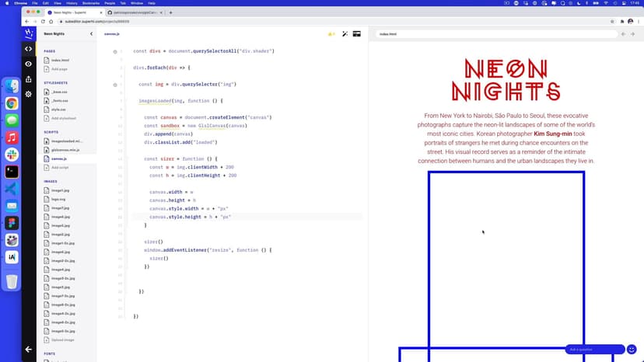Open the View menu in menu bar

55,3
